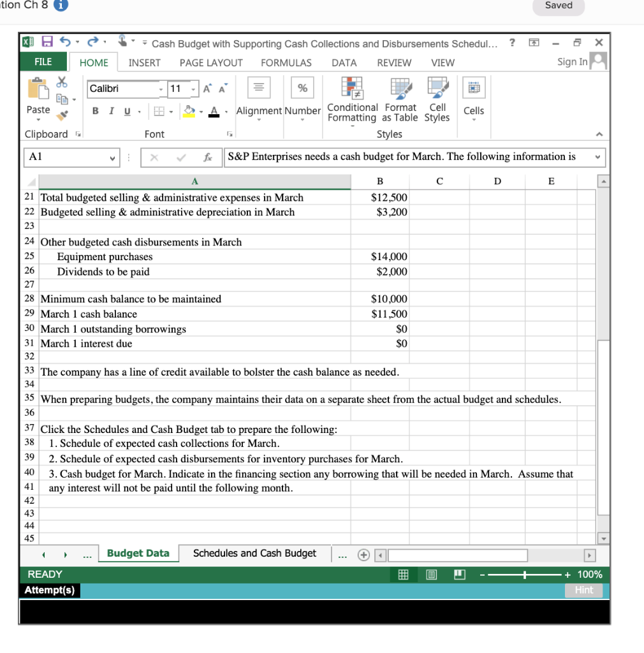Open the Calibri font dropdown

162,89
